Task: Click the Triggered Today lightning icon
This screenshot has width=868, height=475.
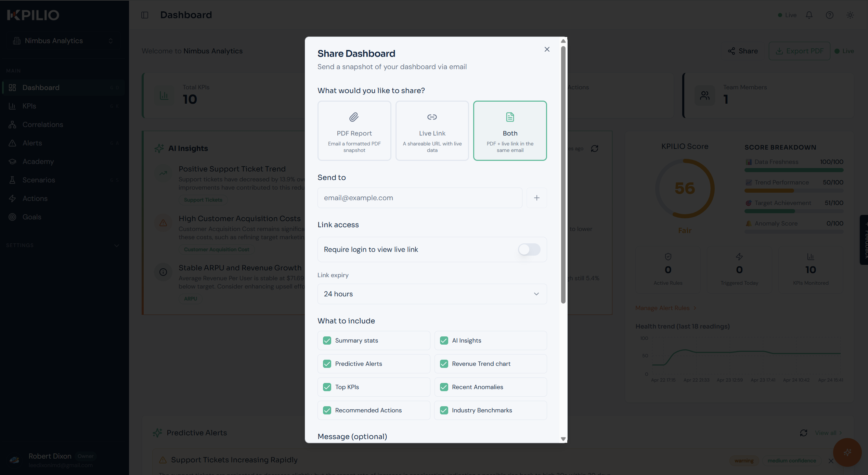Action: pyautogui.click(x=739, y=257)
